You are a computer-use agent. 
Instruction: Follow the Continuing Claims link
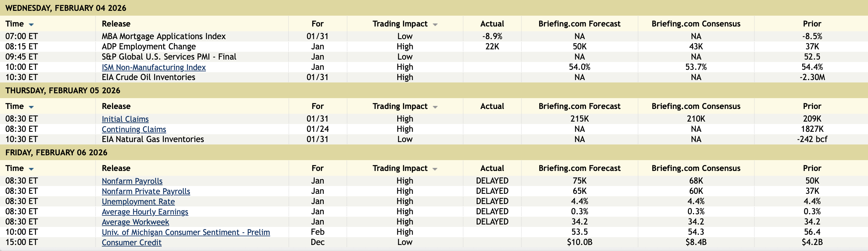coord(134,129)
